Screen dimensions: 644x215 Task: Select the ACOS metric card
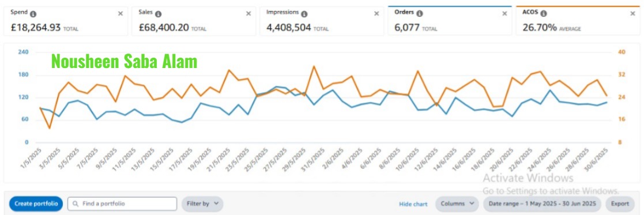pos(578,21)
